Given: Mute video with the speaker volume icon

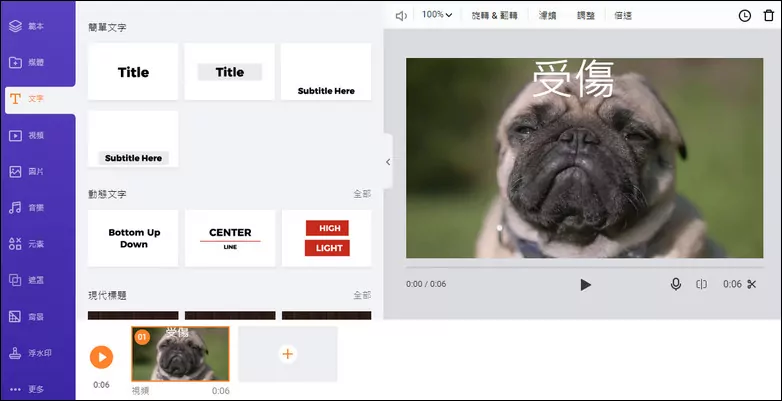Looking at the screenshot, I should pos(401,16).
